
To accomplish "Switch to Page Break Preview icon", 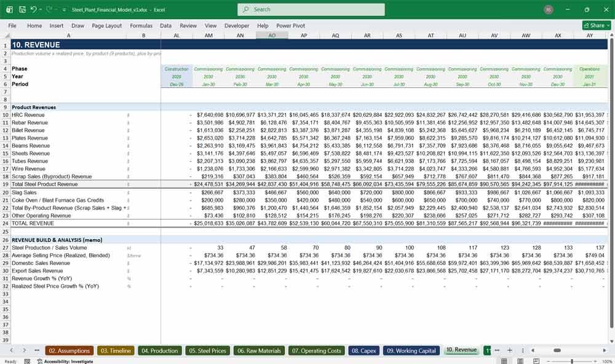I will (x=536, y=362).
